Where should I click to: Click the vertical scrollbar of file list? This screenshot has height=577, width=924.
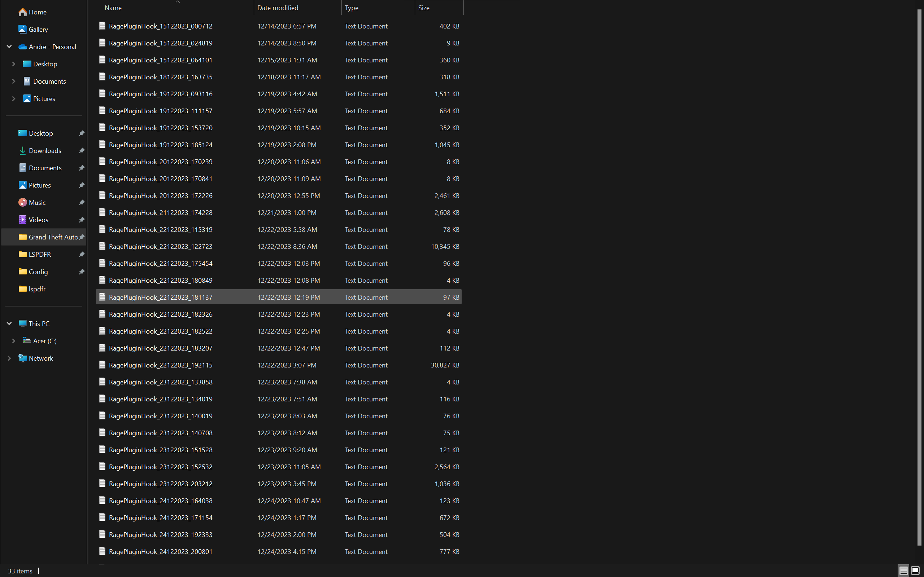[919, 277]
